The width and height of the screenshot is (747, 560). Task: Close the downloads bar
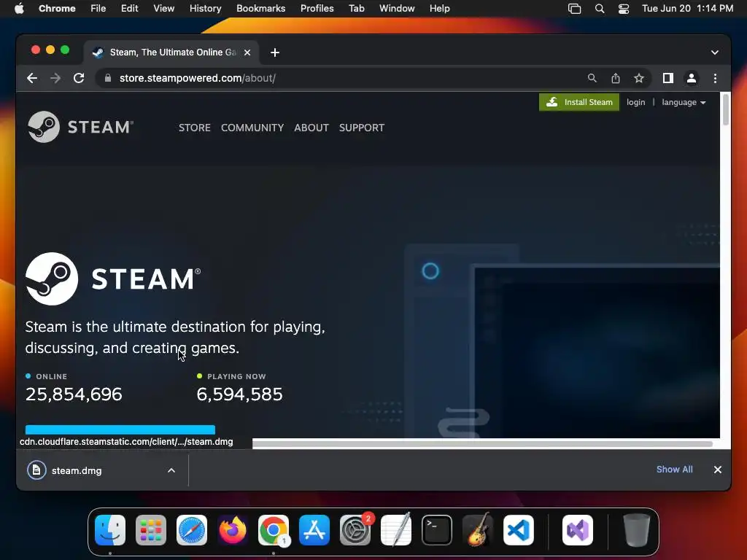[x=718, y=470]
